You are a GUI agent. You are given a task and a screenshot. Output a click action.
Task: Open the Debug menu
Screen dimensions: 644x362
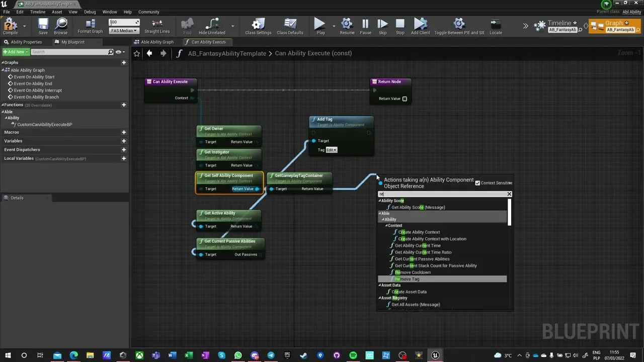90,12
